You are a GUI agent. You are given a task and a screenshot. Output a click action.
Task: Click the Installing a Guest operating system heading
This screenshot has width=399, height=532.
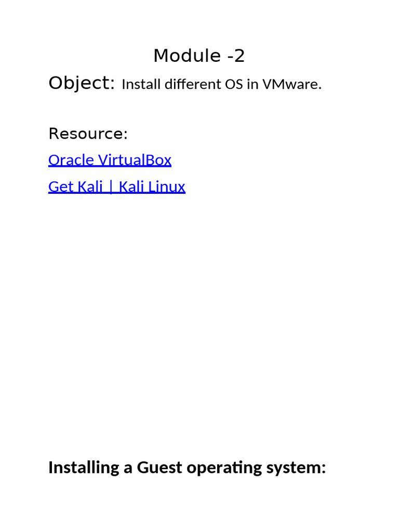pos(187,468)
